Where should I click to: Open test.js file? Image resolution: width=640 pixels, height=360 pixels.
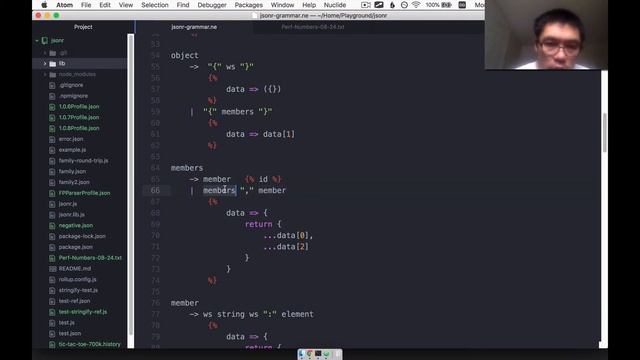click(67, 323)
